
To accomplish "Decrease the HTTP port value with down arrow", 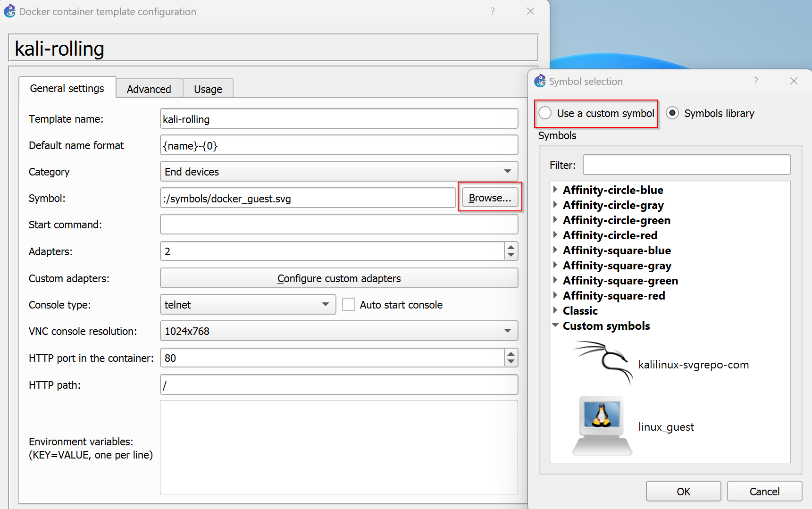I will (x=511, y=362).
